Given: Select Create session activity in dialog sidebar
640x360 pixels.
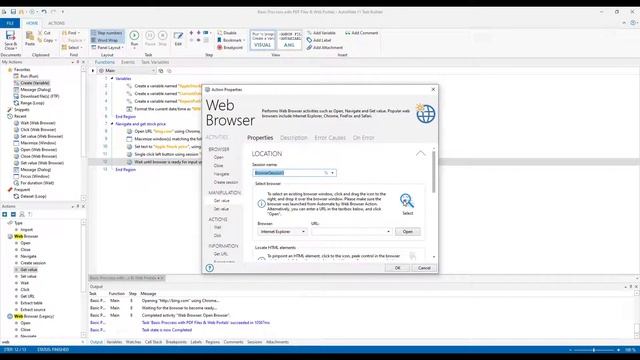Looking at the screenshot, I should click(x=226, y=182).
